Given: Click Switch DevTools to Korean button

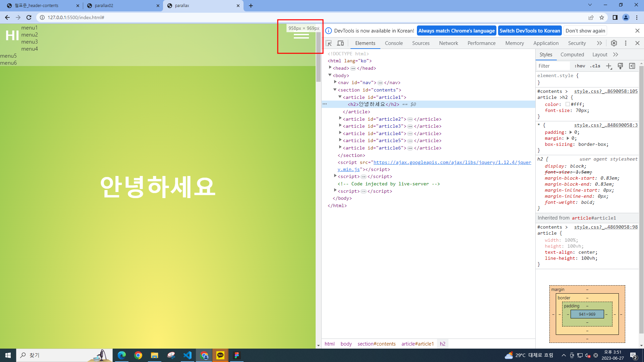Looking at the screenshot, I should pyautogui.click(x=530, y=31).
